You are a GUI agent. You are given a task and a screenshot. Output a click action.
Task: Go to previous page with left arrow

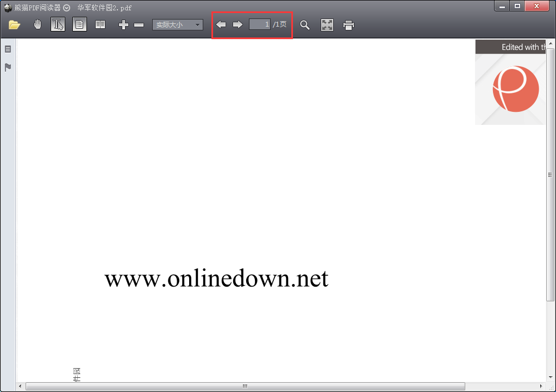tap(221, 24)
